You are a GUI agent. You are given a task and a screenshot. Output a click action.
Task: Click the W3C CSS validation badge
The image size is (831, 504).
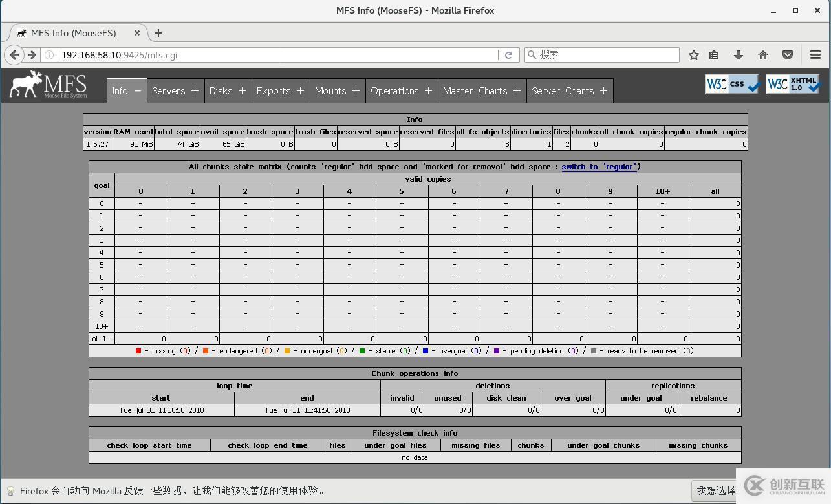point(732,84)
